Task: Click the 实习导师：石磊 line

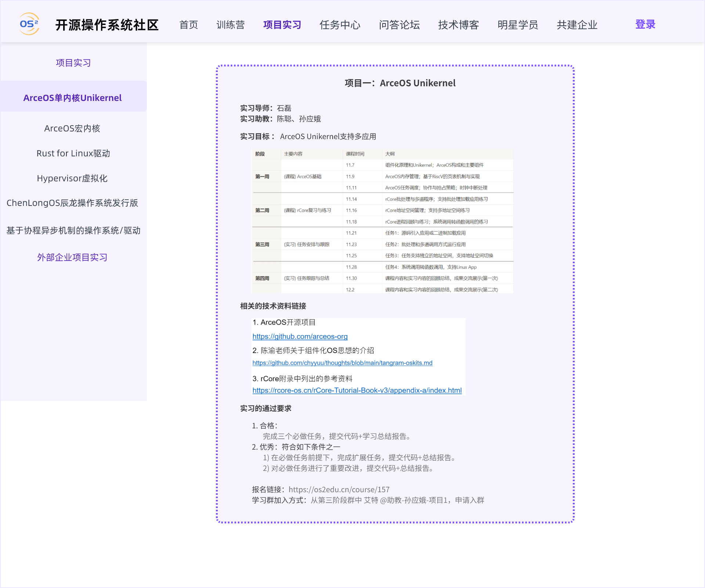Action: point(266,108)
